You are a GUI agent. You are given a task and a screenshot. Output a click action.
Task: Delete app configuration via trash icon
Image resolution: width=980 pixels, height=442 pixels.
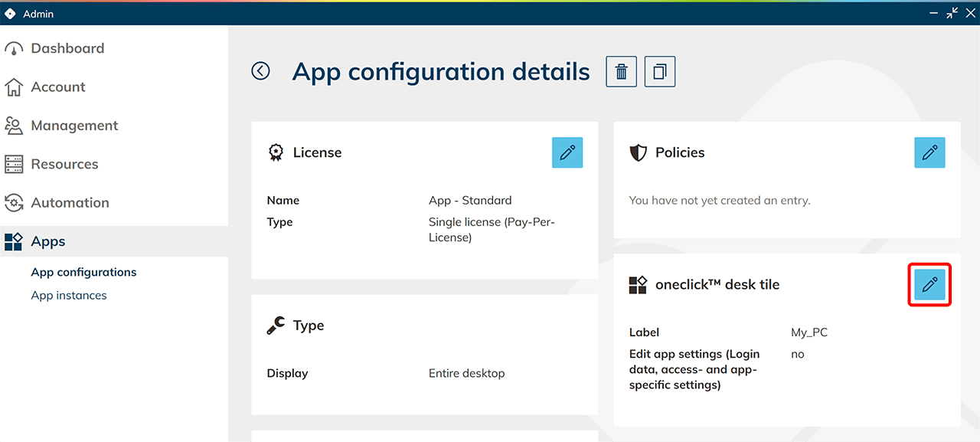(x=622, y=72)
